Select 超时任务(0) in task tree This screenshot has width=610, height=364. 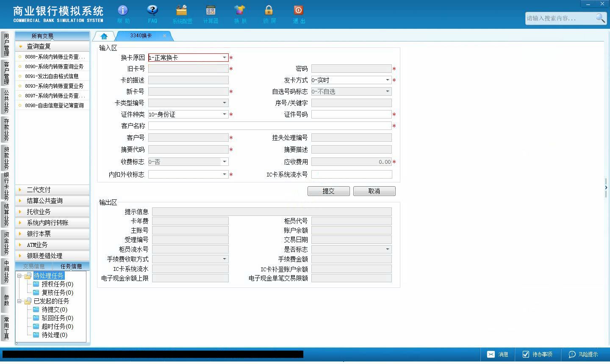point(57,326)
